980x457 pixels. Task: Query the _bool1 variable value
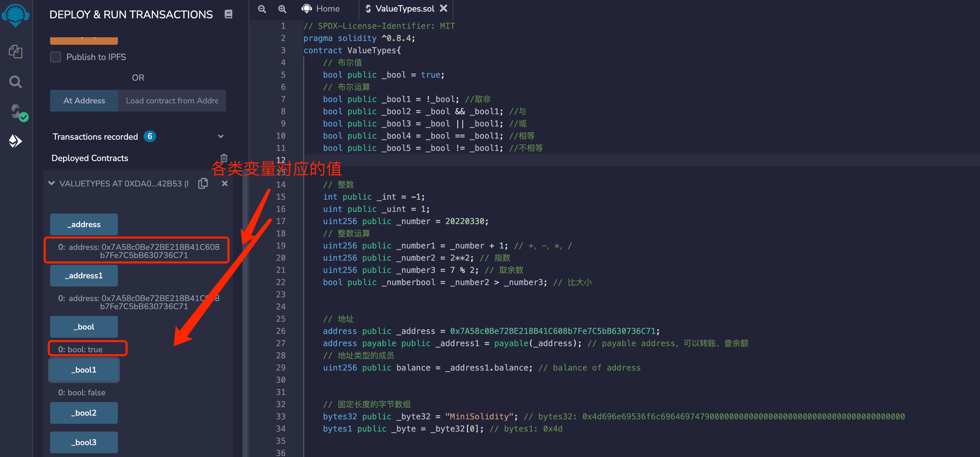(x=84, y=370)
